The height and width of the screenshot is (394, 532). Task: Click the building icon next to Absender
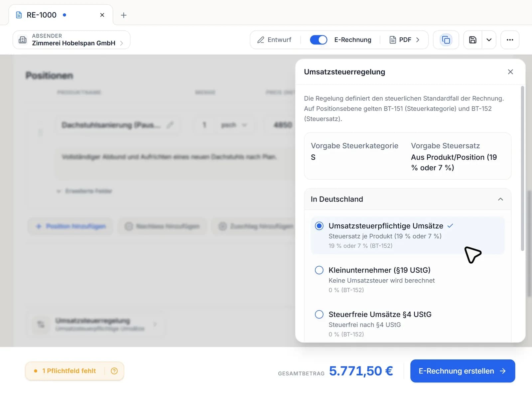point(23,40)
